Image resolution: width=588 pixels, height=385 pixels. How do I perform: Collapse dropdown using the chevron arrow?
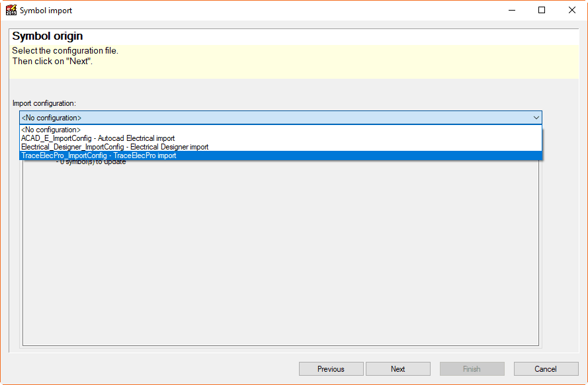tap(536, 118)
